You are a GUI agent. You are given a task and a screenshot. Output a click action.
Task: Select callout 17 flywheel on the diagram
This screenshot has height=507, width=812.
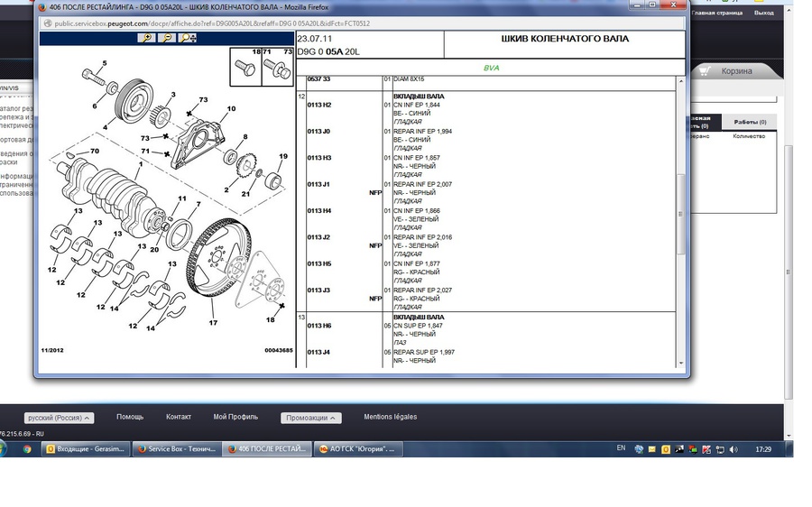click(213, 323)
